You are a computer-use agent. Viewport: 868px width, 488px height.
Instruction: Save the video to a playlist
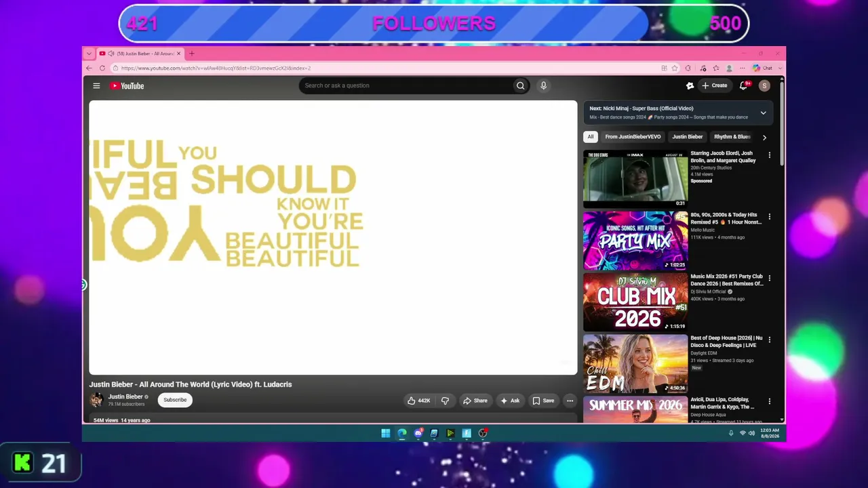point(543,401)
